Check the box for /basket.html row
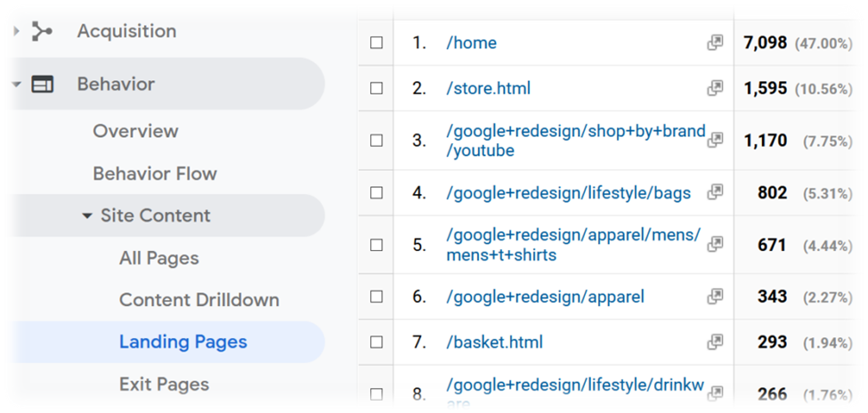 point(377,342)
